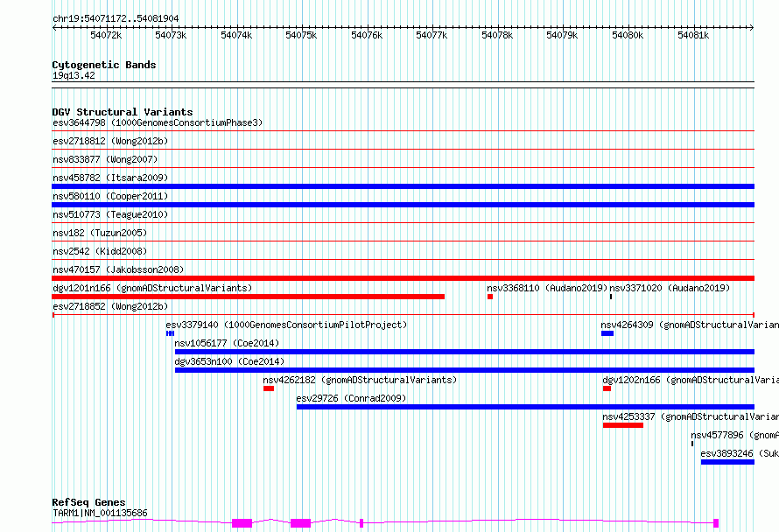Click the TARM1 exon block at 54075k
This screenshot has height=532, width=779.
[x=300, y=523]
